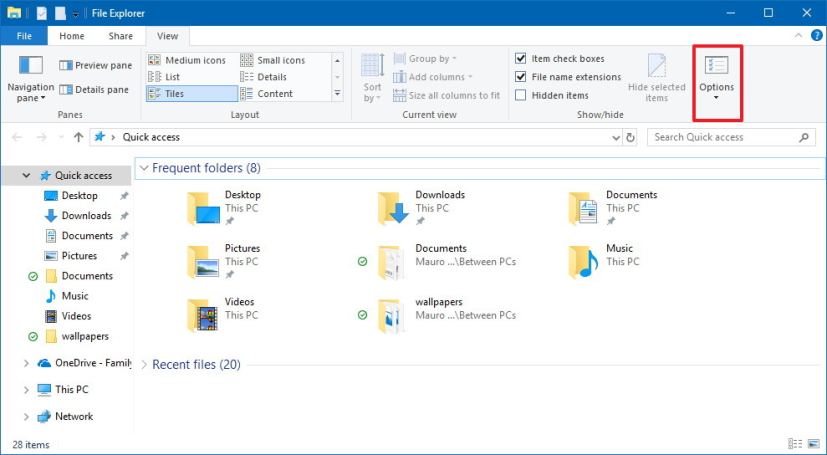827x455 pixels.
Task: Uncheck Item check boxes
Action: (x=521, y=59)
